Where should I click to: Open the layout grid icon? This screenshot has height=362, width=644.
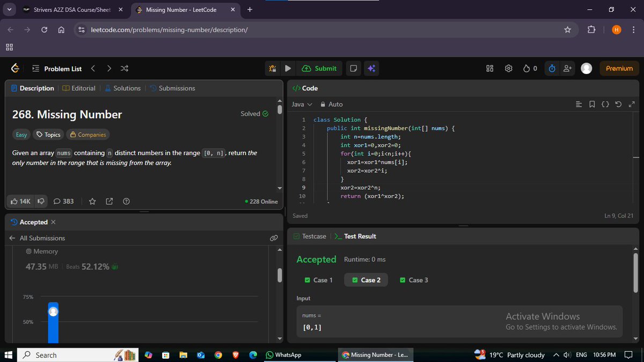pos(489,68)
